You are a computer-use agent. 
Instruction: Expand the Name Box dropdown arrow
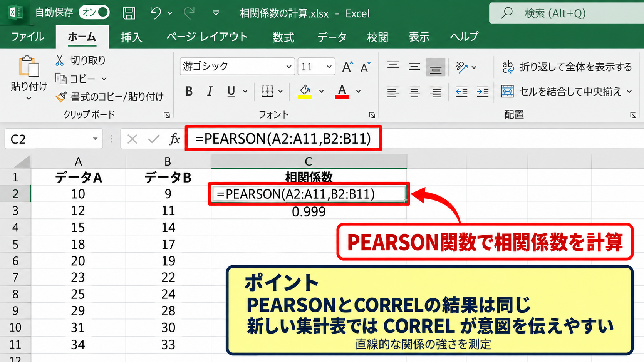pos(95,139)
